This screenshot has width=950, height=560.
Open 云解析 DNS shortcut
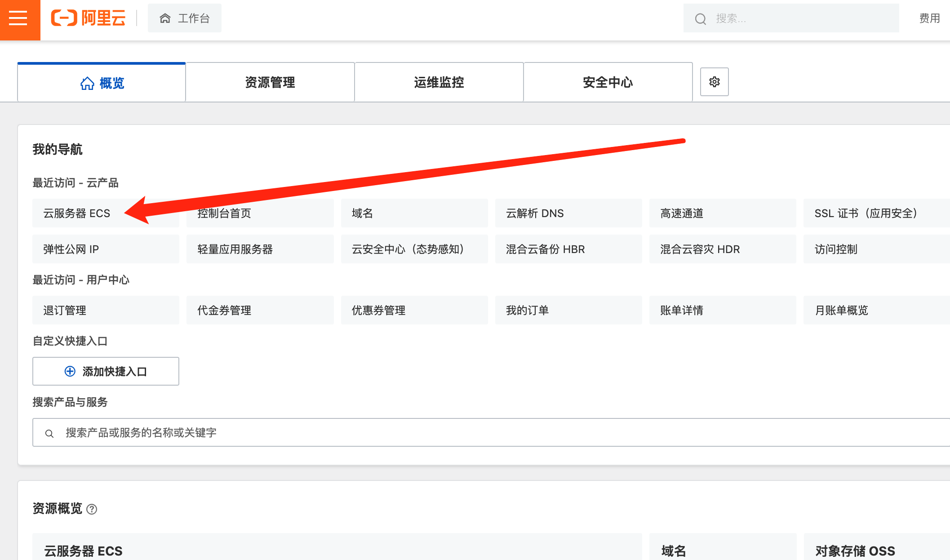pos(568,213)
